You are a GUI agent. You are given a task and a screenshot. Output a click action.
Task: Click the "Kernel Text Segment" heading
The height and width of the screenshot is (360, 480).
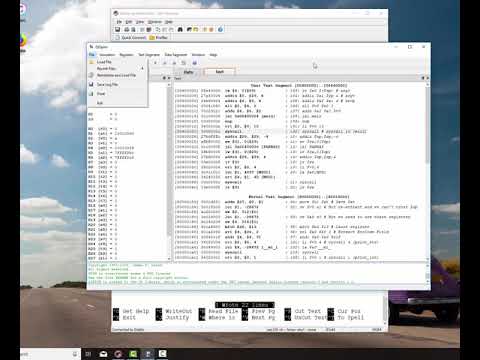coord(299,197)
